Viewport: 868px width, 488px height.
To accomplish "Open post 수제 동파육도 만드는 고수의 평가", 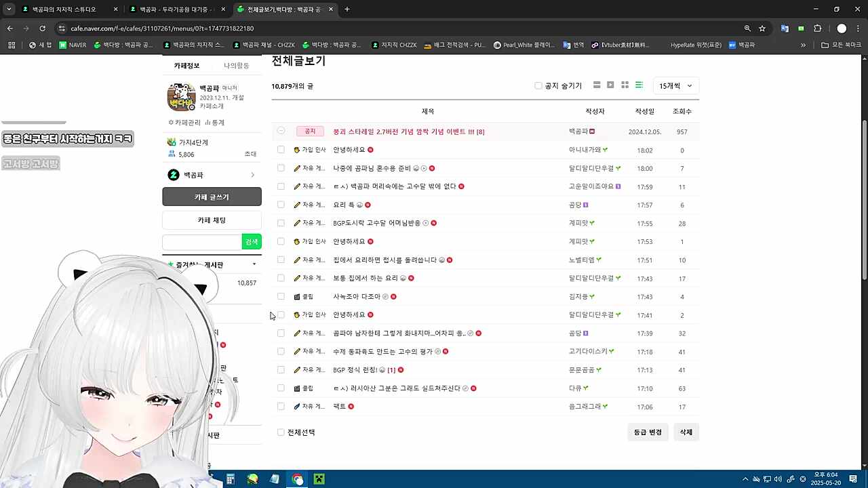I will click(x=382, y=351).
